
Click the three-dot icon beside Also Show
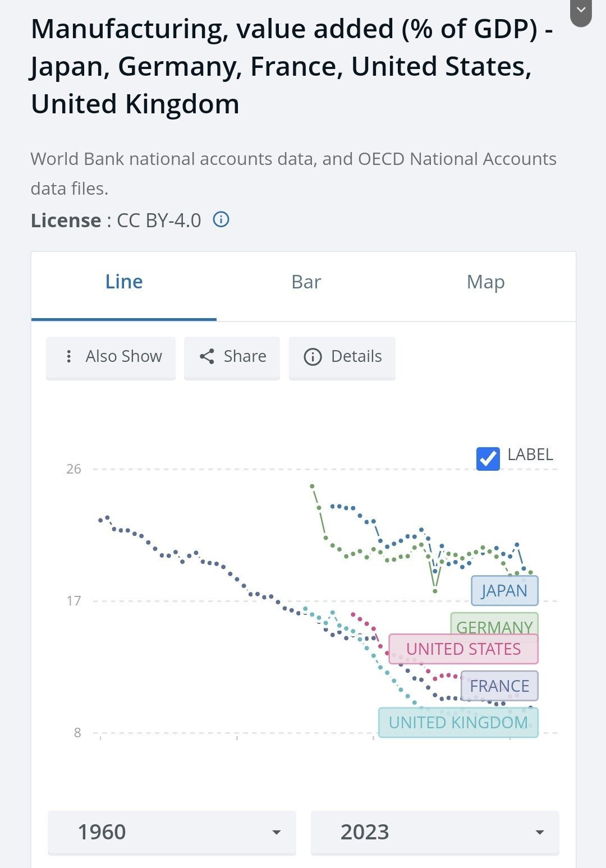coord(68,356)
